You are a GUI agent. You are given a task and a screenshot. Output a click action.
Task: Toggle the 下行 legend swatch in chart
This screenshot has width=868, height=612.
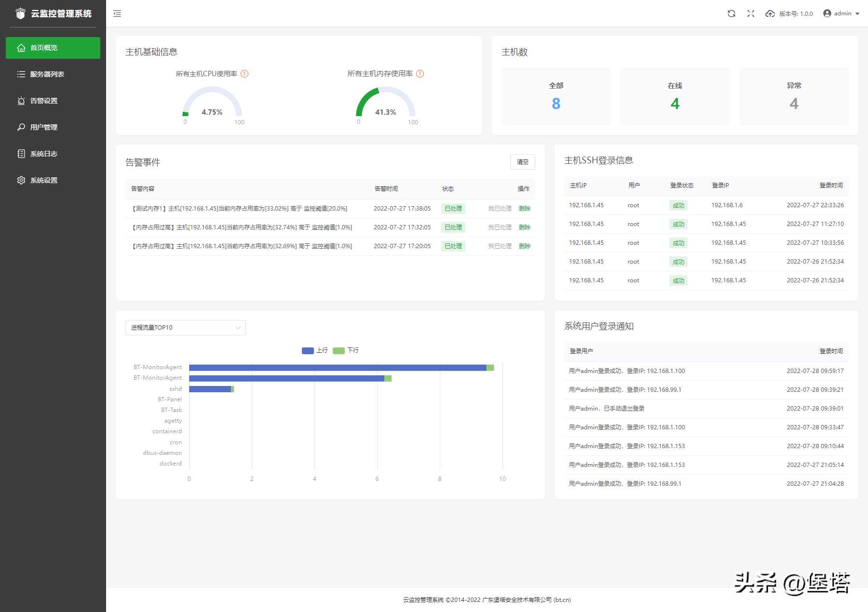click(x=339, y=351)
